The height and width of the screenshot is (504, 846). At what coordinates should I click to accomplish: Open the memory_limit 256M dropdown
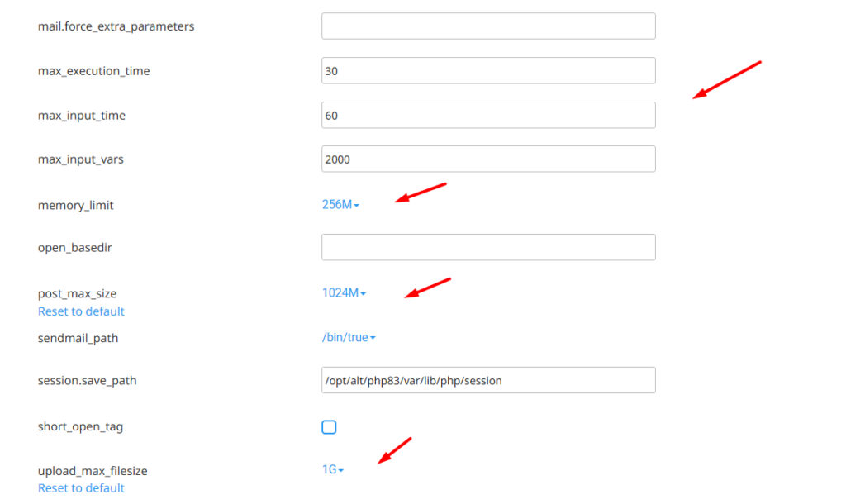click(x=340, y=205)
